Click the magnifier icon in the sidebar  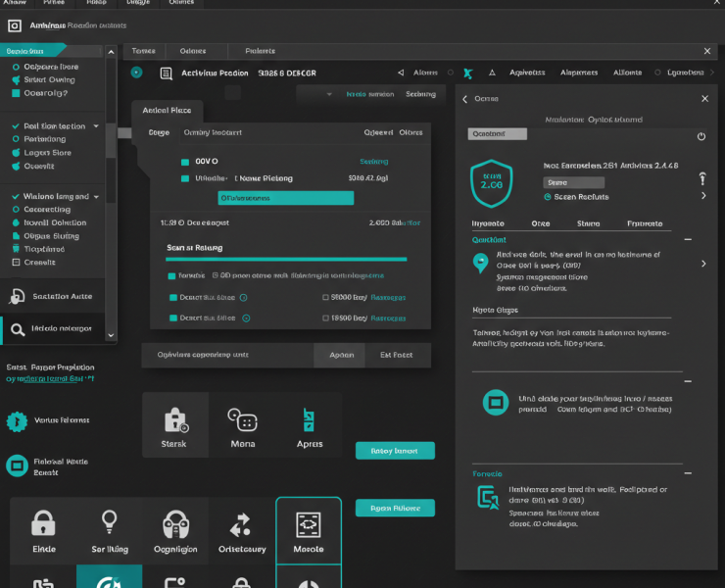18,329
